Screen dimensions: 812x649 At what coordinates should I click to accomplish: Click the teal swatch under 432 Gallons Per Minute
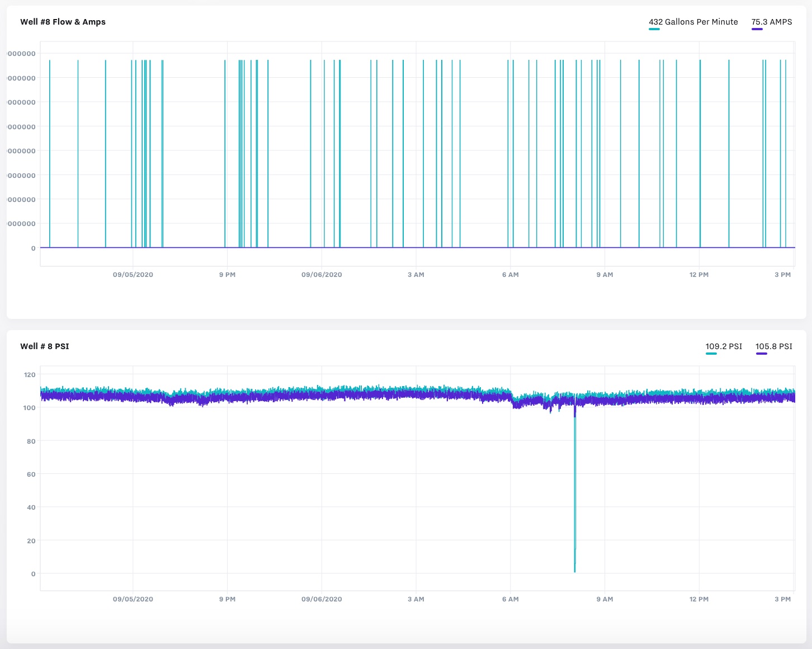pyautogui.click(x=654, y=29)
